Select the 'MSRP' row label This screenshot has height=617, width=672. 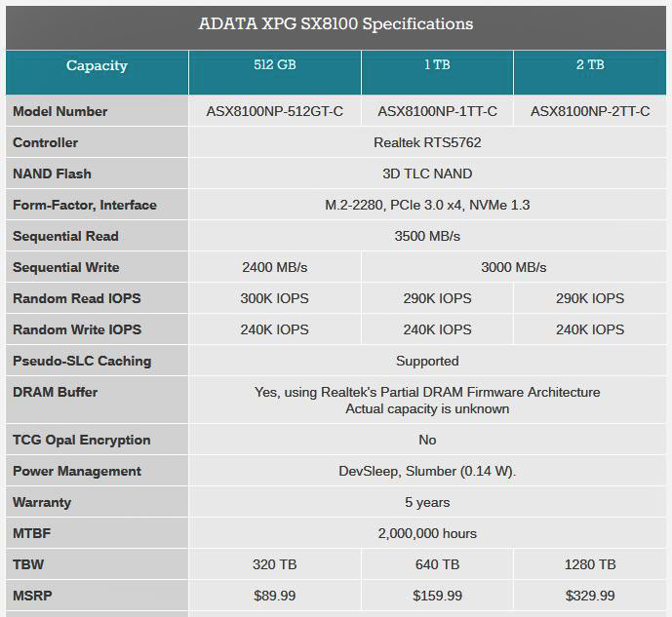click(x=32, y=596)
